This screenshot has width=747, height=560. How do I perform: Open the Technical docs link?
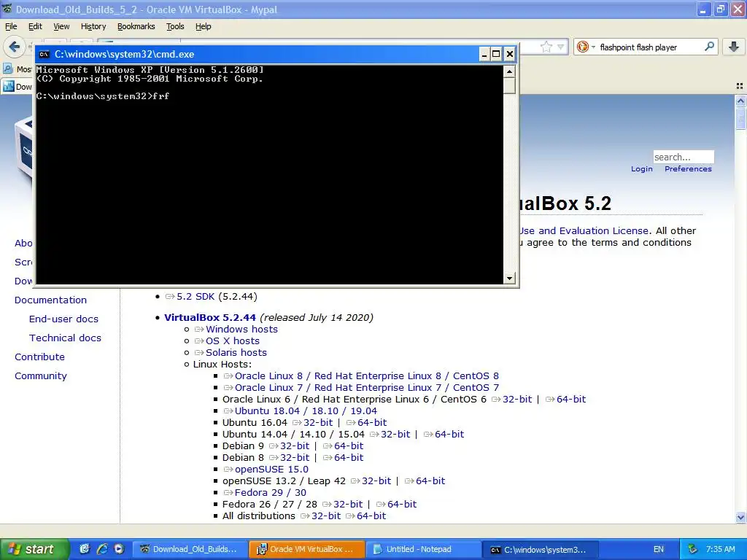pyautogui.click(x=65, y=338)
